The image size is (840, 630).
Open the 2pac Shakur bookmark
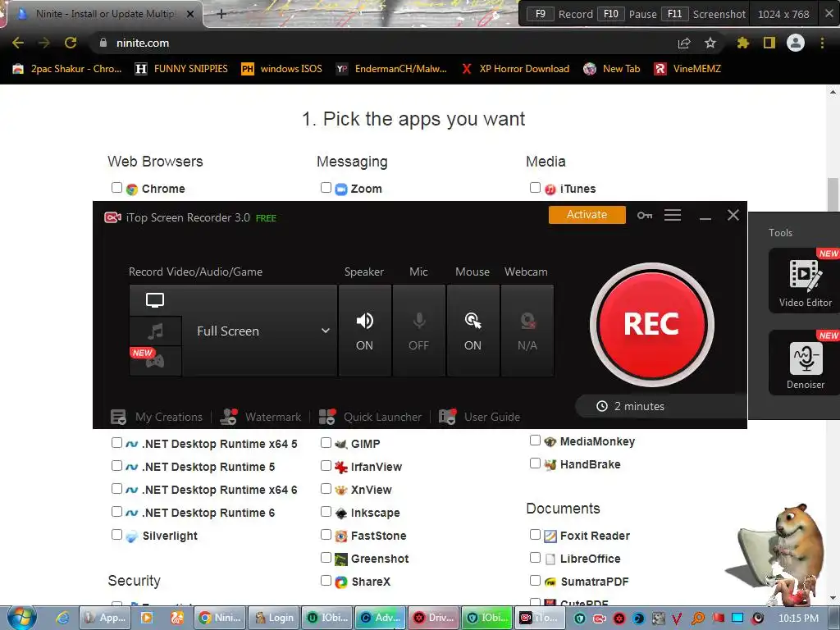[x=67, y=69]
